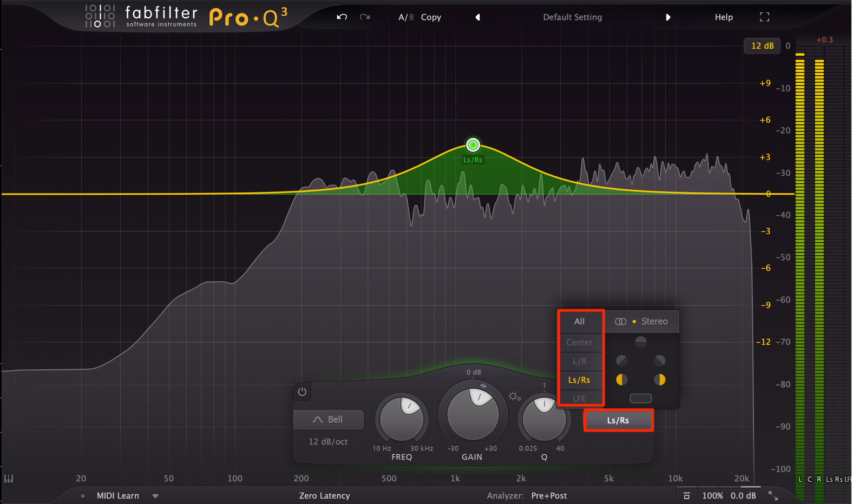The height and width of the screenshot is (504, 852).
Task: Toggle full screen mode icon
Action: pos(764,17)
